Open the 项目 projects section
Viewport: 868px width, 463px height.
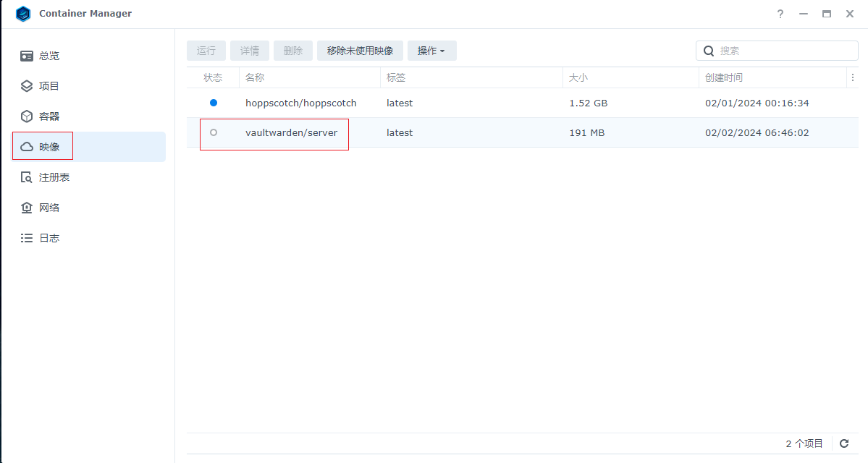(88, 86)
